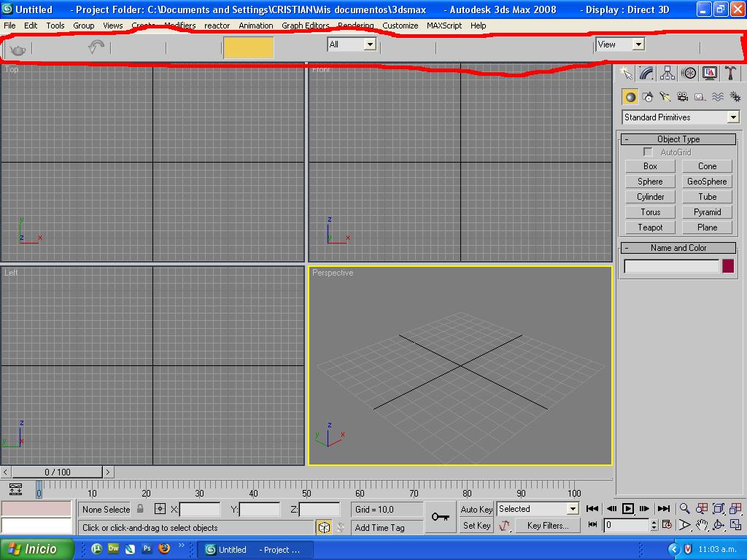Select the Space Warps waves icon

718,97
